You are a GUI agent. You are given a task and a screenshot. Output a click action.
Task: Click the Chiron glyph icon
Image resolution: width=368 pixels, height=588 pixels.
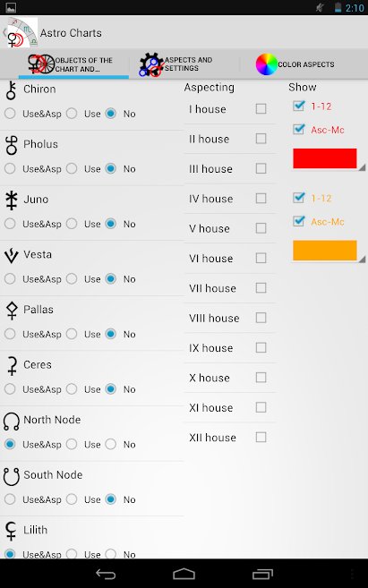coord(12,90)
